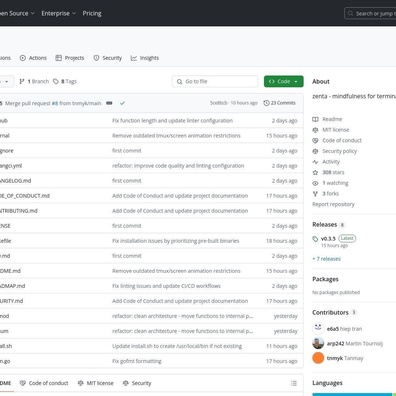396x396 pixels.
Task: Open the tnmyk Tanmay profile link
Action: point(345,358)
